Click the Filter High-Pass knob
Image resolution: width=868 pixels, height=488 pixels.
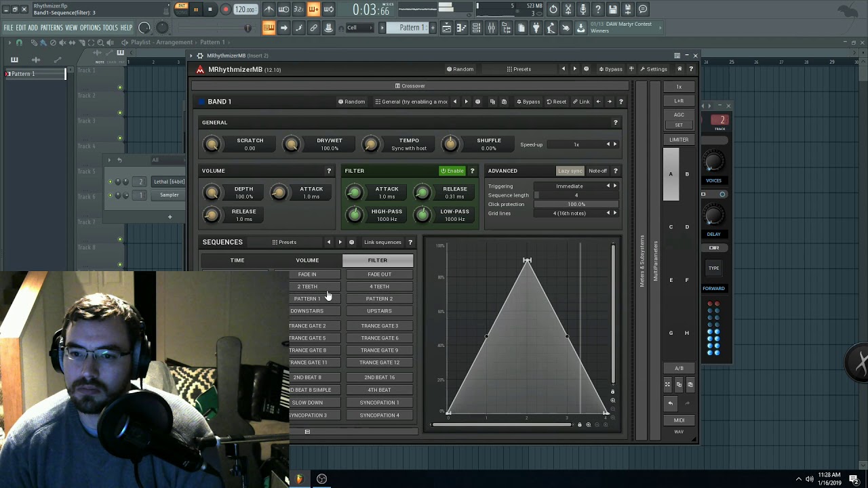(354, 215)
